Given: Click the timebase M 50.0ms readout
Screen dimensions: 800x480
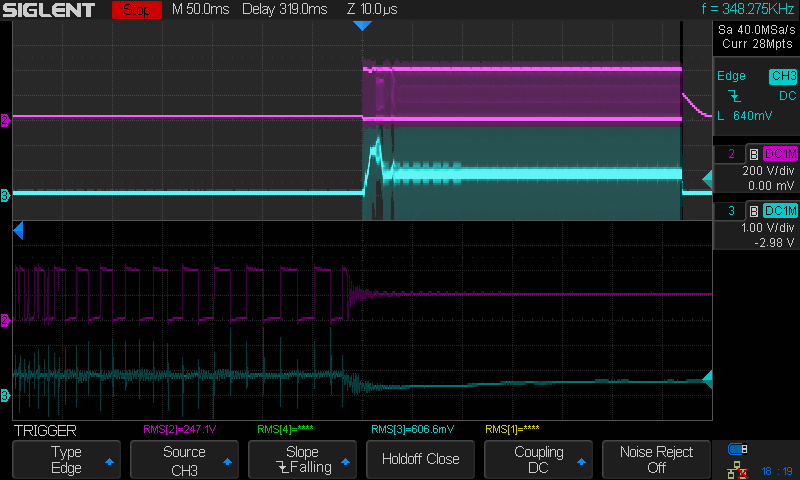Looking at the screenshot, I should [x=201, y=9].
